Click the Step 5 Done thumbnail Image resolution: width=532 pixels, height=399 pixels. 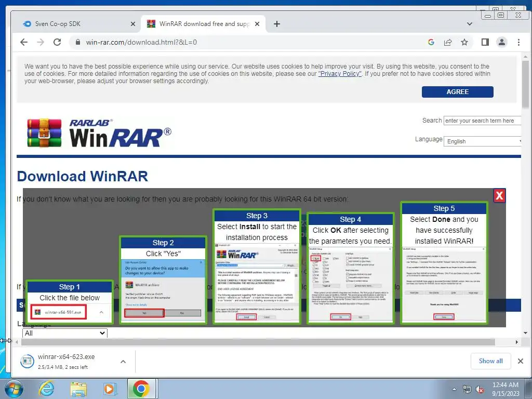tap(444, 262)
